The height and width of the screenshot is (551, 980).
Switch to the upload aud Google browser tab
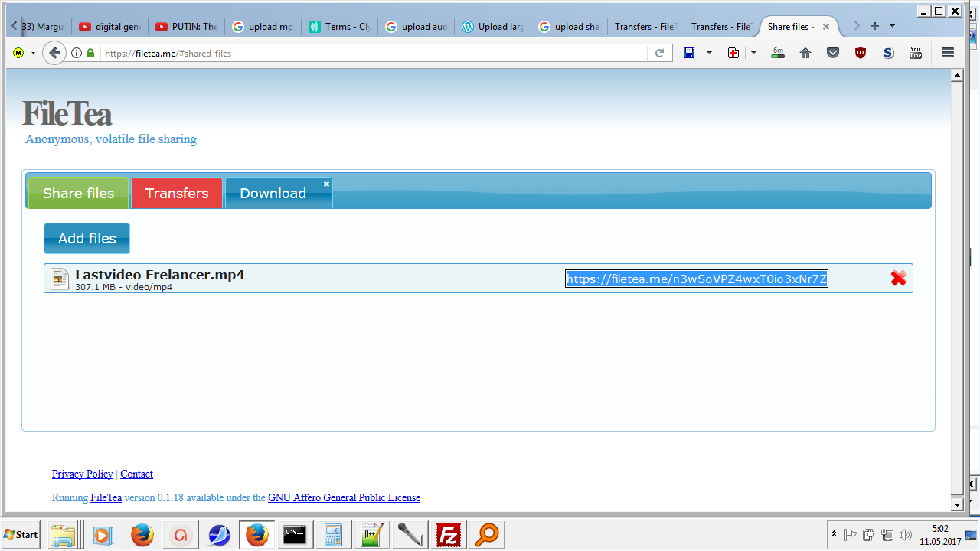[x=416, y=27]
